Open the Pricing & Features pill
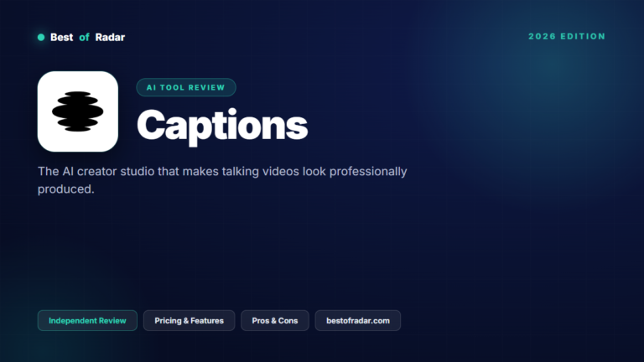The width and height of the screenshot is (644, 362). pyautogui.click(x=189, y=321)
